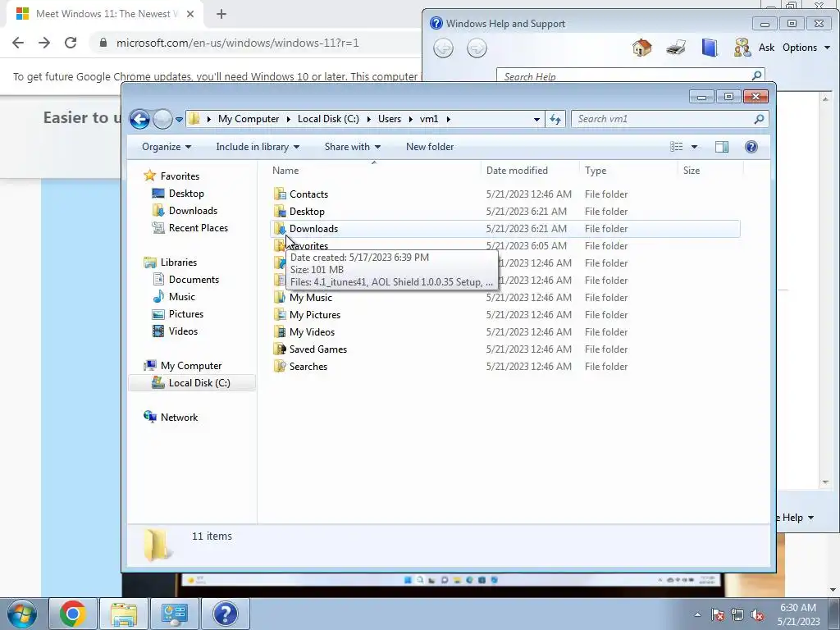Screen dimensions: 840x630
Task: Open the Documents library
Action: tap(186, 280)
